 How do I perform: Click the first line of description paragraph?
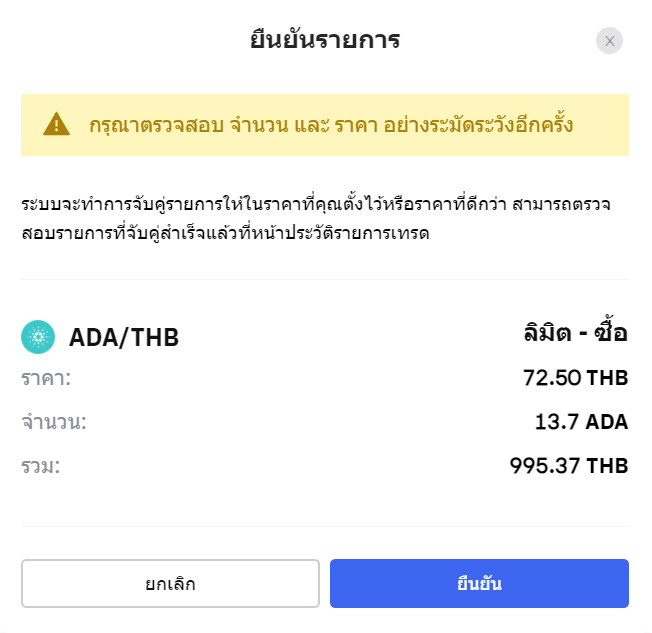click(316, 204)
